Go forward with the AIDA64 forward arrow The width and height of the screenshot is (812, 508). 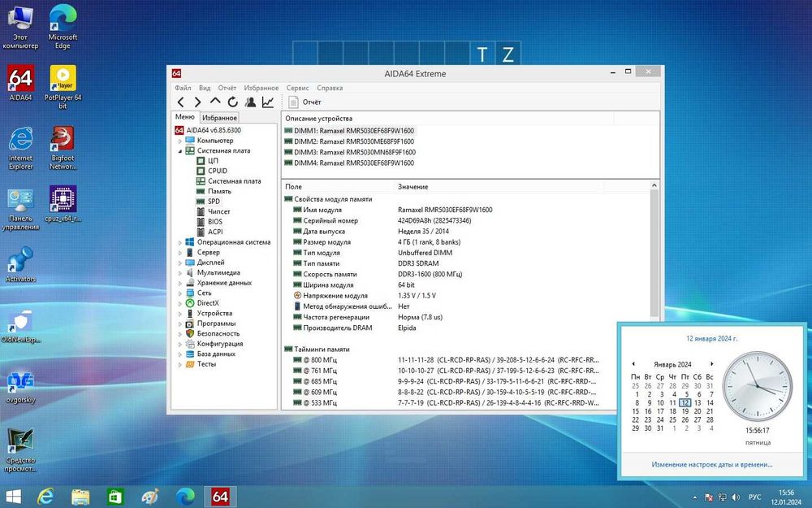[x=197, y=102]
